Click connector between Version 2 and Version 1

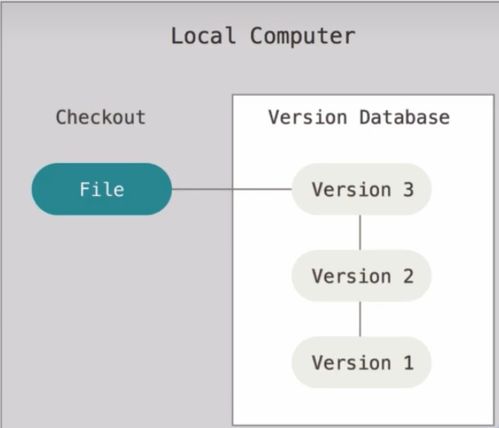coord(360,319)
